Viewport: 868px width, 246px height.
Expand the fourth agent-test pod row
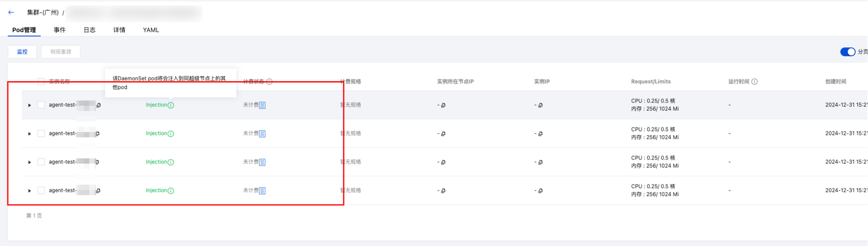pos(30,191)
